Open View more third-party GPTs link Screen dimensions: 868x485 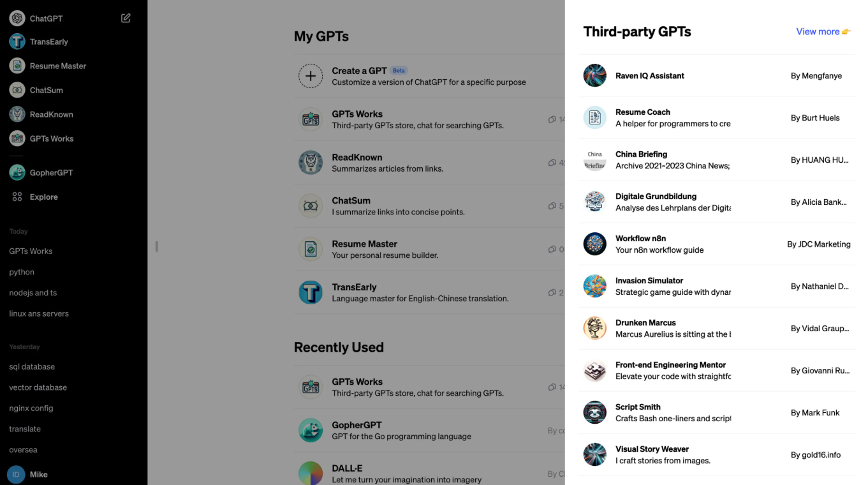[823, 31]
